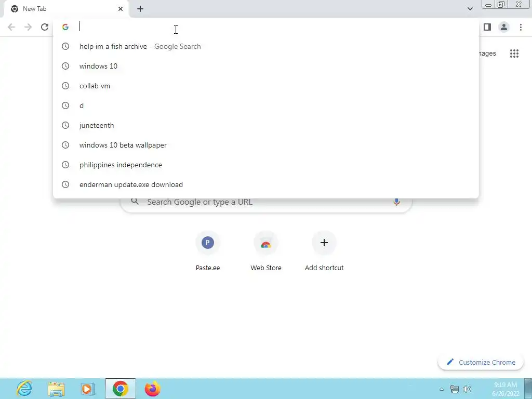Click clock icon beside juneteenth
The image size is (532, 399).
coord(65,125)
